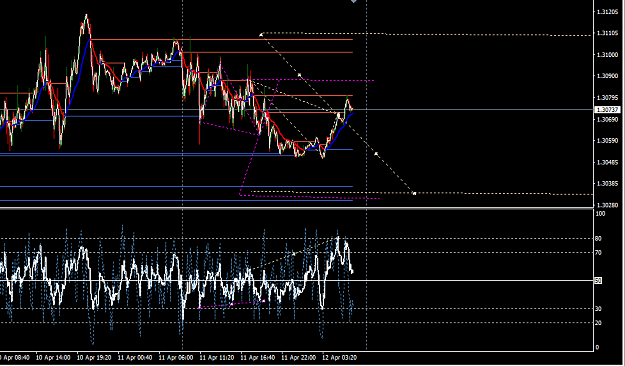Click time axis label 11 Apr 16:40
Image resolution: width=625 pixels, height=366 pixels.
pyautogui.click(x=257, y=358)
